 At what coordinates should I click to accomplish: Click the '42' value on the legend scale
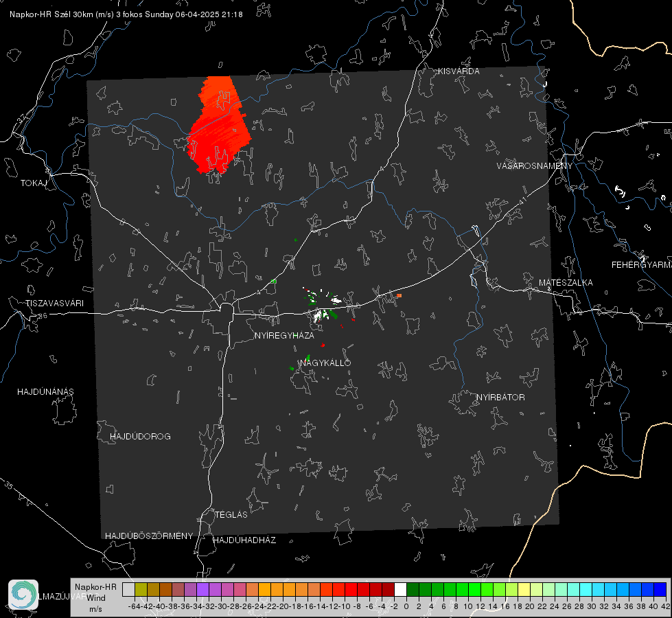click(665, 606)
